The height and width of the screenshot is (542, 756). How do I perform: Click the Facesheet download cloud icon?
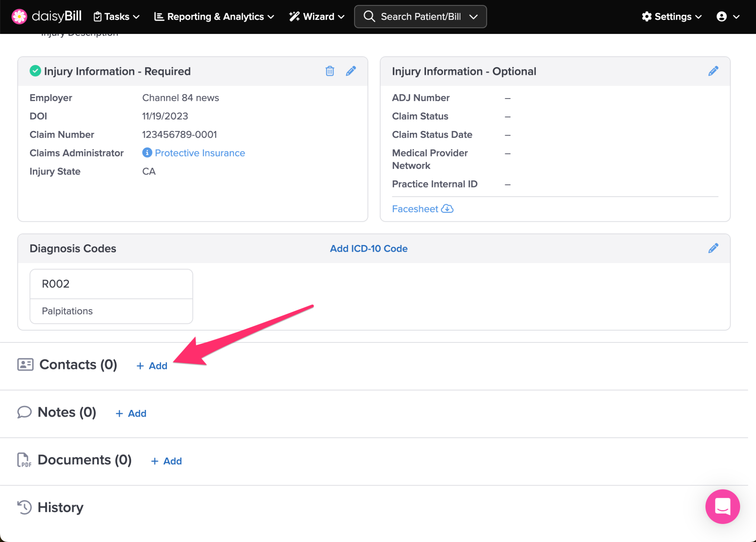tap(447, 208)
